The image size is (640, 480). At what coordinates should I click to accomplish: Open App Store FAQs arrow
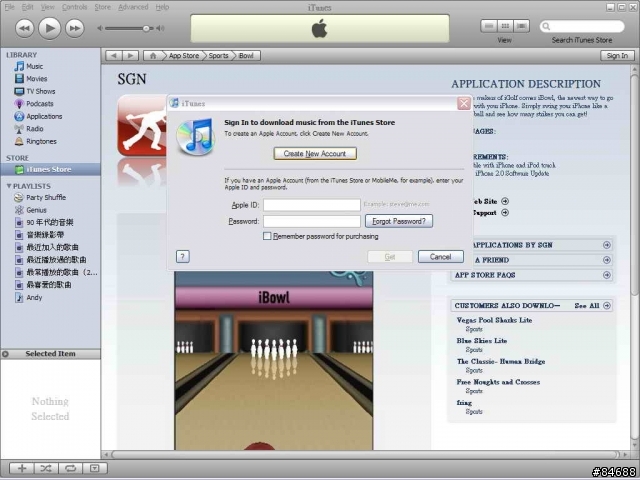[x=607, y=275]
